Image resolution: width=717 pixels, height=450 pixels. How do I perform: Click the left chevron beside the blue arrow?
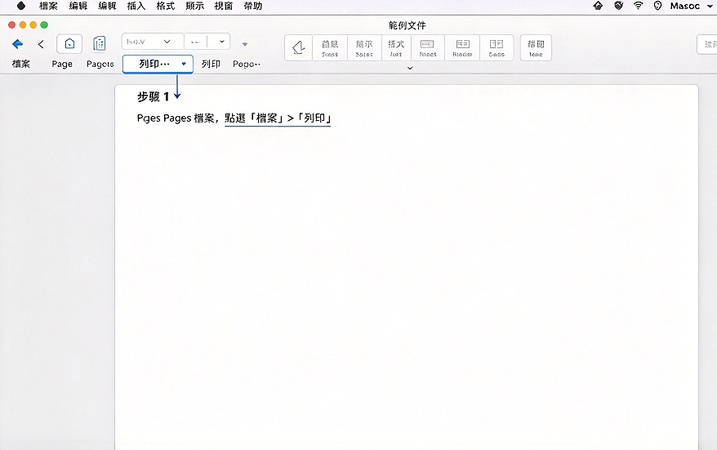(x=41, y=44)
